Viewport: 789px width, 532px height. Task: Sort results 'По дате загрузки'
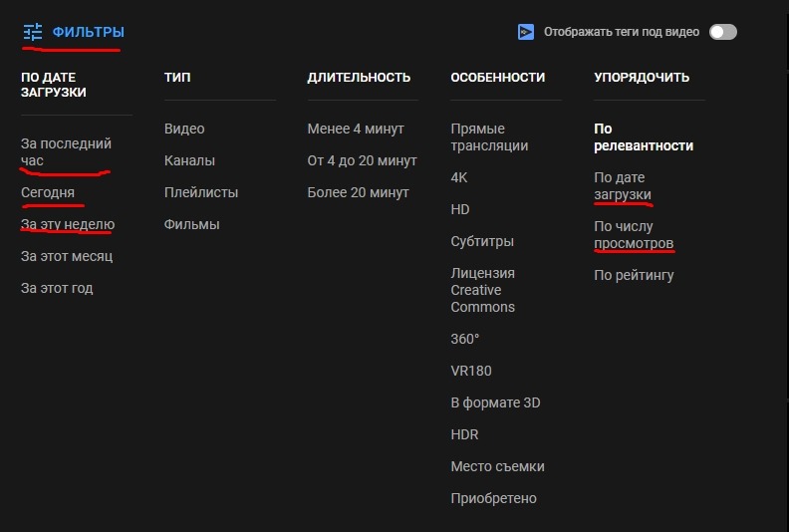tap(623, 185)
